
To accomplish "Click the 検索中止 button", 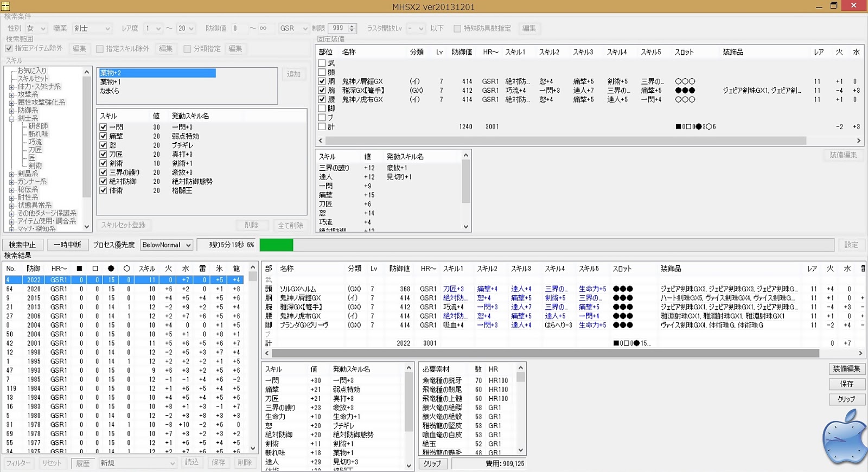I will coord(22,245).
